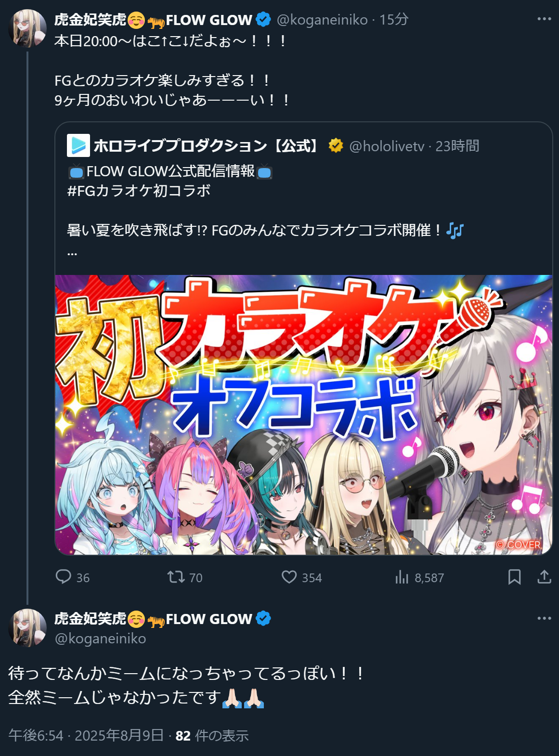Image resolution: width=559 pixels, height=756 pixels.
Task: Like the tweet showing 354 likes
Action: tap(289, 577)
